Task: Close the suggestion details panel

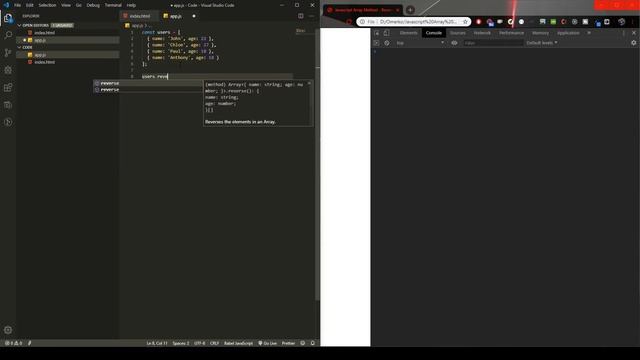Action: (x=309, y=84)
